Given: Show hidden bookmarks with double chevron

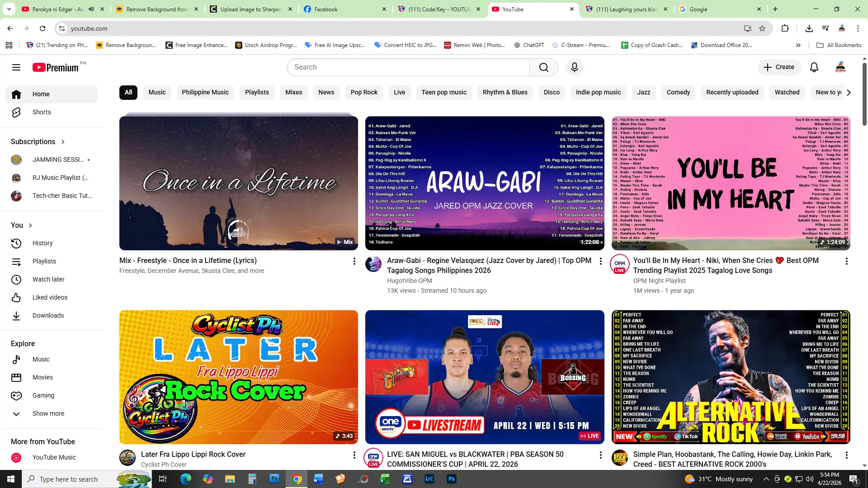Looking at the screenshot, I should (x=798, y=45).
